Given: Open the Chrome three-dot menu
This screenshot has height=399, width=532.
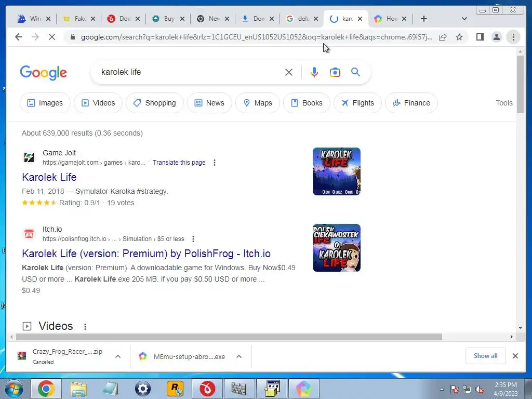Looking at the screenshot, I should click(x=513, y=37).
